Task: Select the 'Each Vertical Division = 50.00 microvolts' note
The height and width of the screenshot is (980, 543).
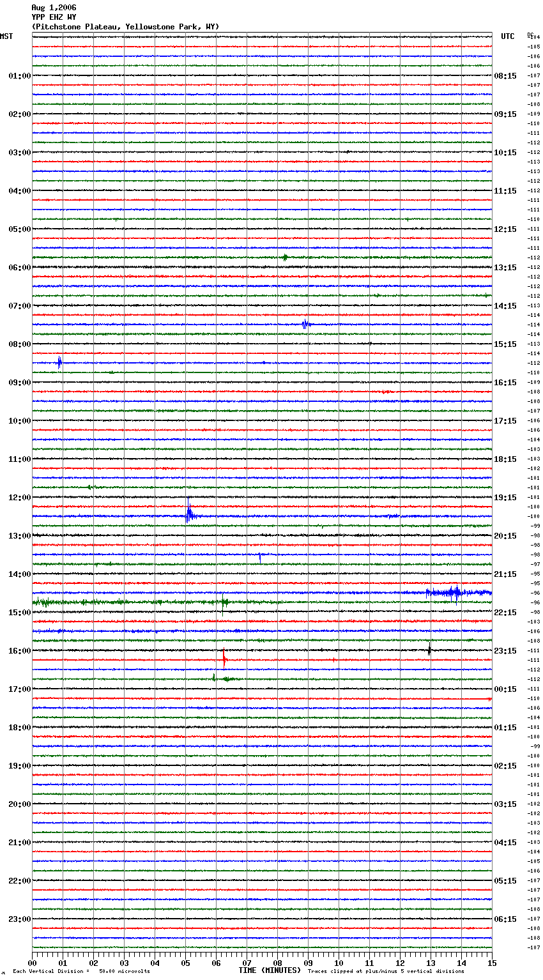Action: point(82,972)
